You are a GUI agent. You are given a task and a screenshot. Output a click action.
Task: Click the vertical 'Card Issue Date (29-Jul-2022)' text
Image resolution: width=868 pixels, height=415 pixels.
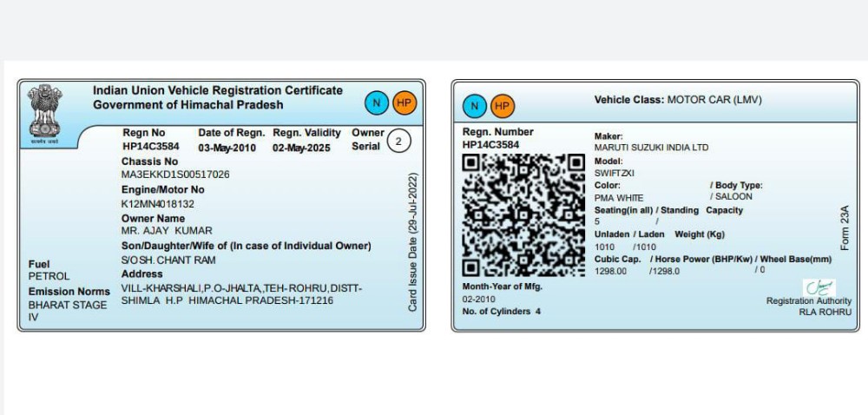click(413, 242)
